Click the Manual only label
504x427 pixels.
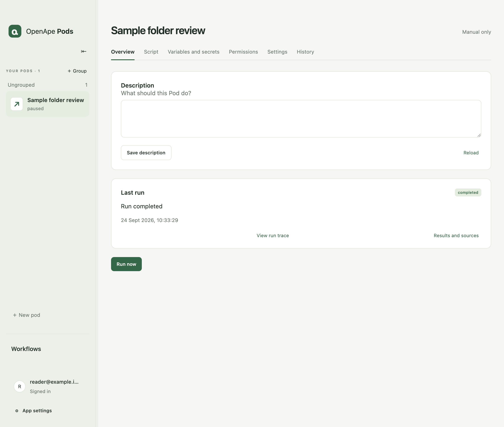[x=476, y=32]
